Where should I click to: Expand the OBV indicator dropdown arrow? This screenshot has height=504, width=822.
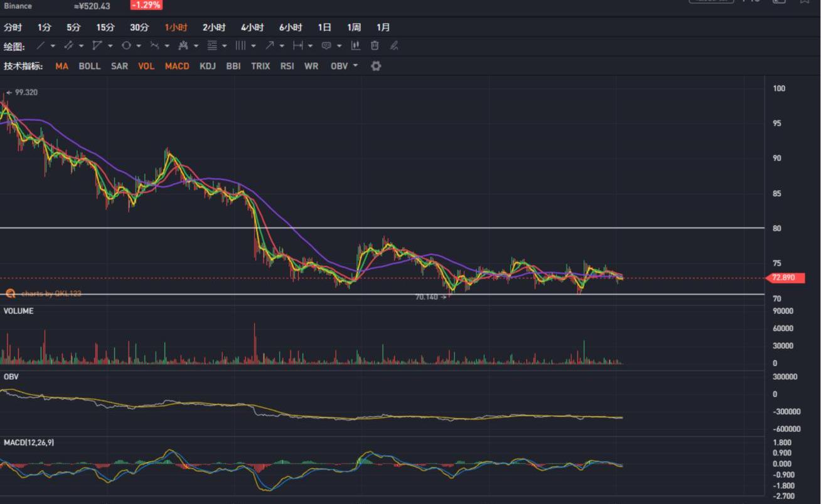click(x=356, y=65)
